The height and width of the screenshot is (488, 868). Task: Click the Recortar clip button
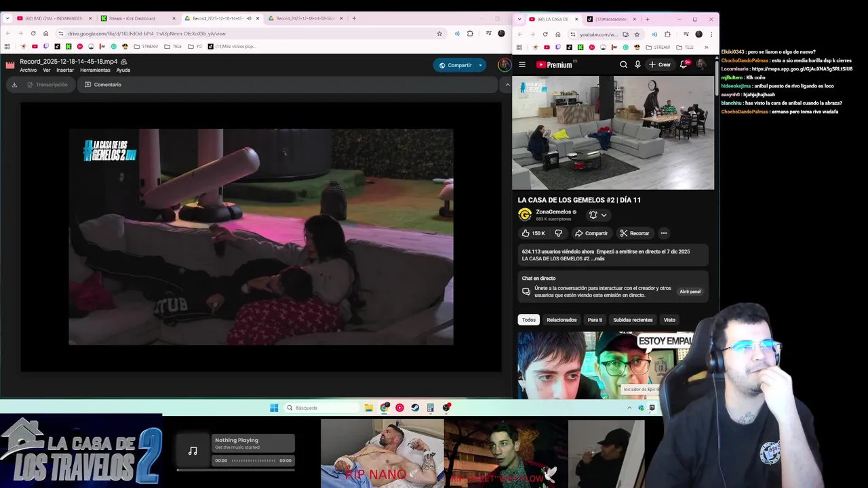[x=635, y=233]
